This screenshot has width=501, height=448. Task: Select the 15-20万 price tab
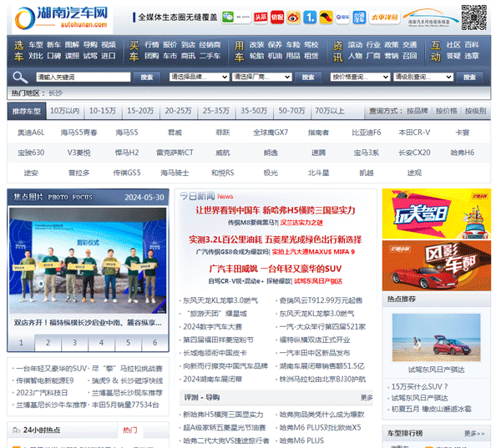140,111
